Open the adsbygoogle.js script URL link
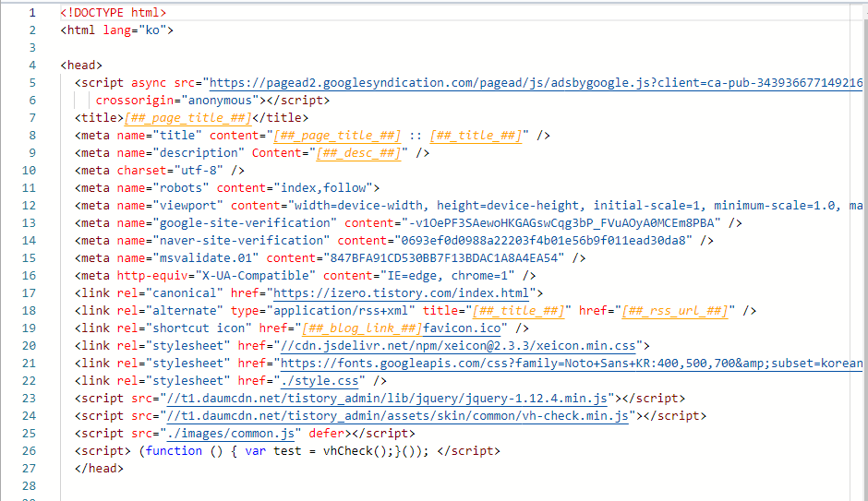 [536, 83]
